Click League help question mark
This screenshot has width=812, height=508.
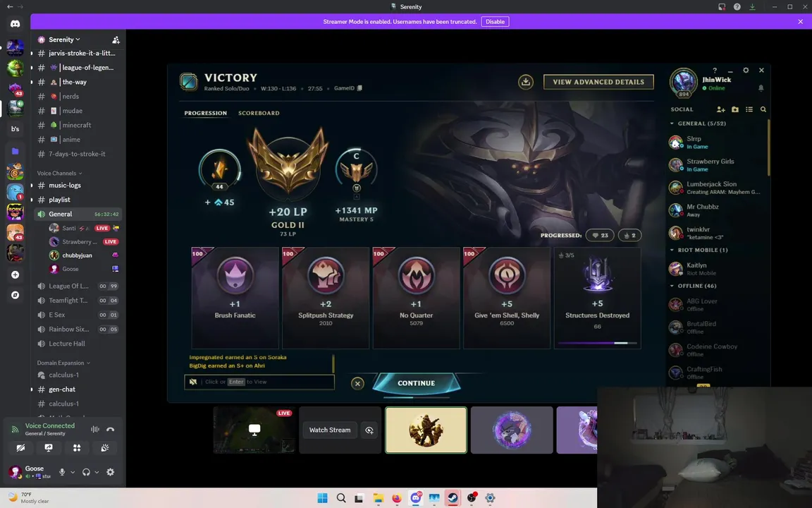715,70
